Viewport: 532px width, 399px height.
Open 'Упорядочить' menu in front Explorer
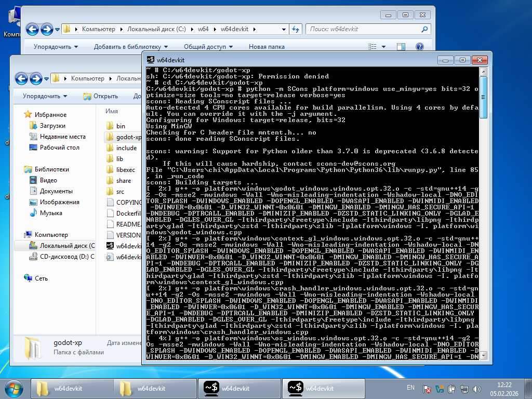pos(45,96)
